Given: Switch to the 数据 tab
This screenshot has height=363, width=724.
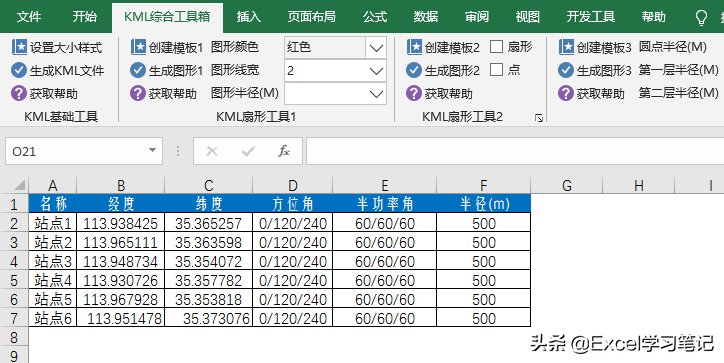Looking at the screenshot, I should [x=426, y=17].
